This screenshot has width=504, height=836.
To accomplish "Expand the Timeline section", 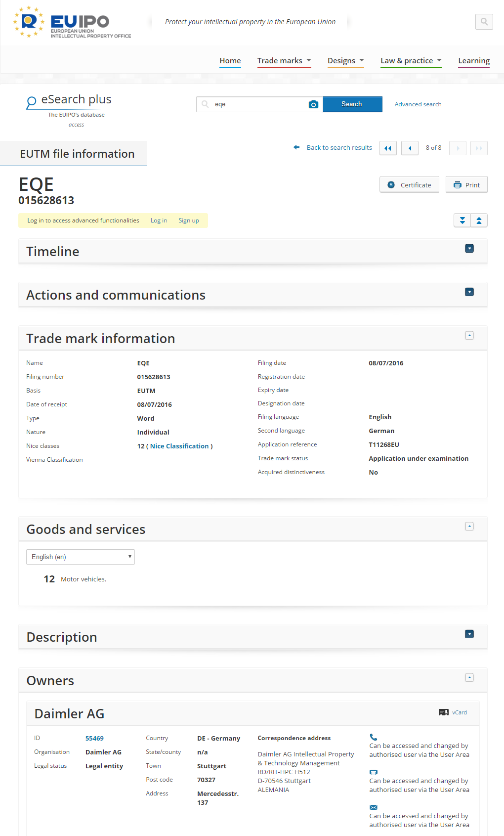I will tap(469, 249).
